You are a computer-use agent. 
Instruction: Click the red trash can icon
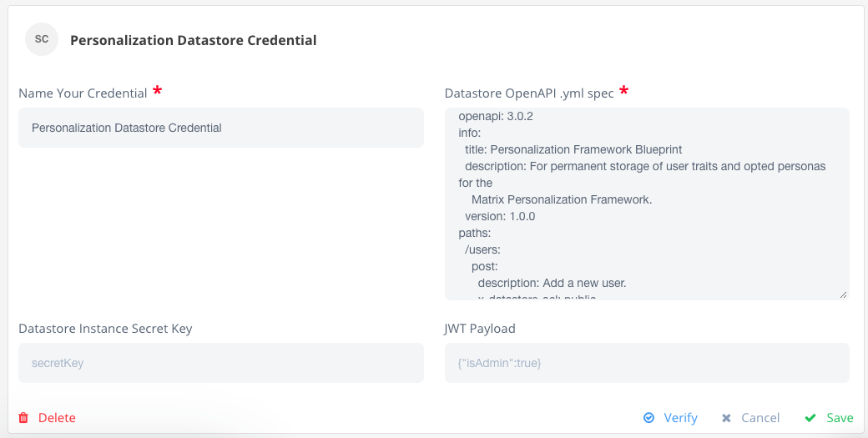[x=23, y=417]
